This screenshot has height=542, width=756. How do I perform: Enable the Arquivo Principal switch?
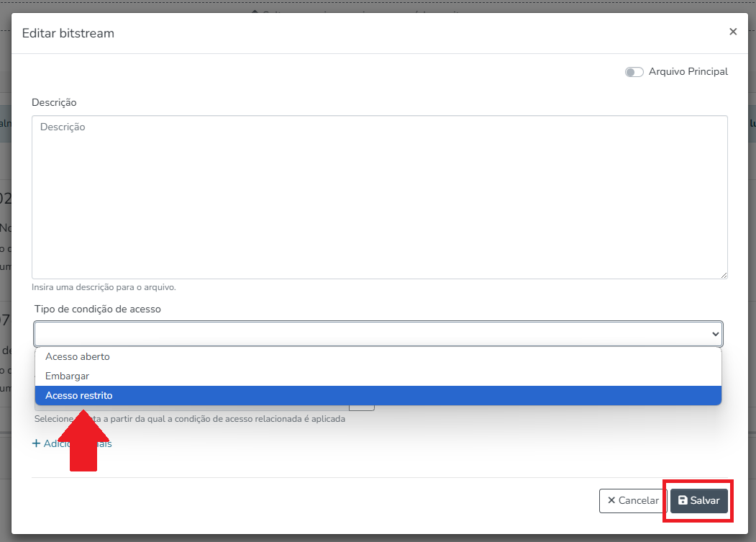(x=634, y=72)
